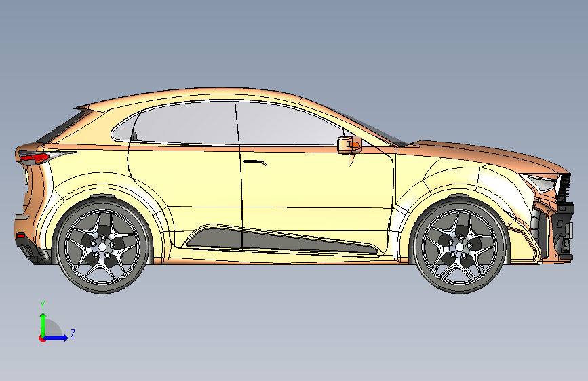Select the rear door body panel

187,184
